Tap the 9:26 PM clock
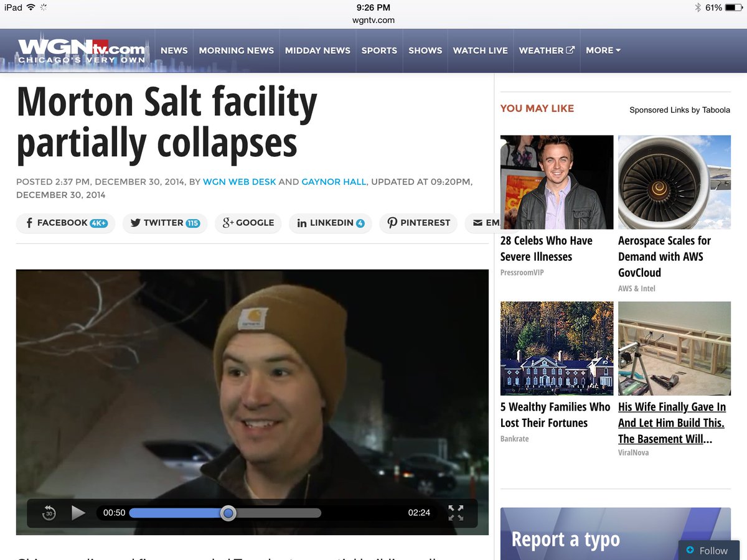This screenshot has width=747, height=560. tap(374, 7)
